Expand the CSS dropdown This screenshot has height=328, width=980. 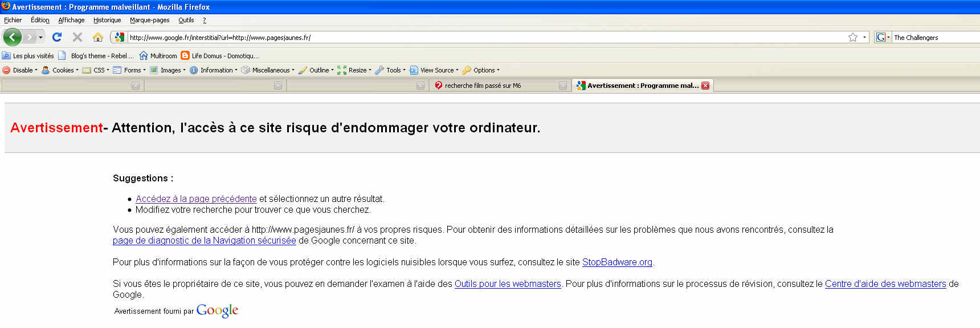pos(108,70)
